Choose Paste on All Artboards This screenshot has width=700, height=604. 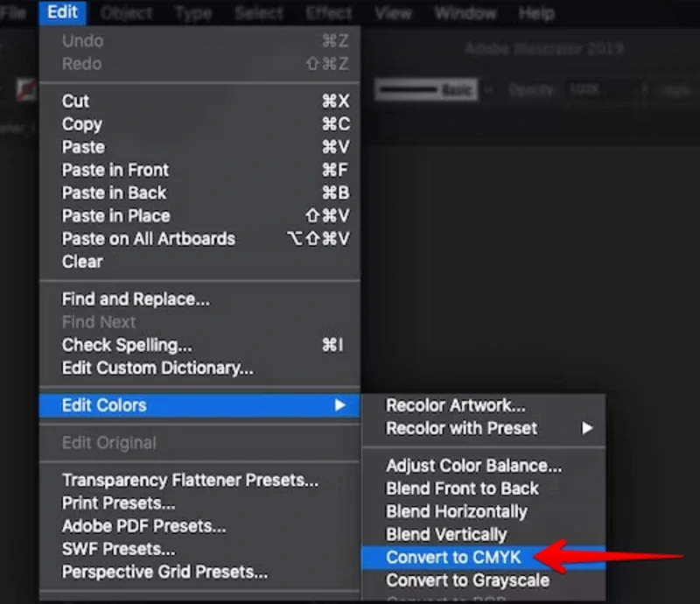(x=148, y=238)
